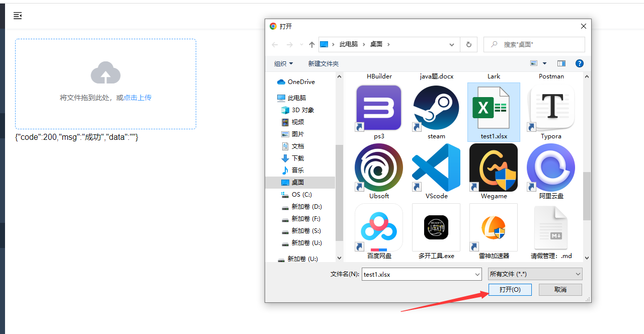The width and height of the screenshot is (644, 334).
Task: Refresh the folder view
Action: click(x=468, y=44)
